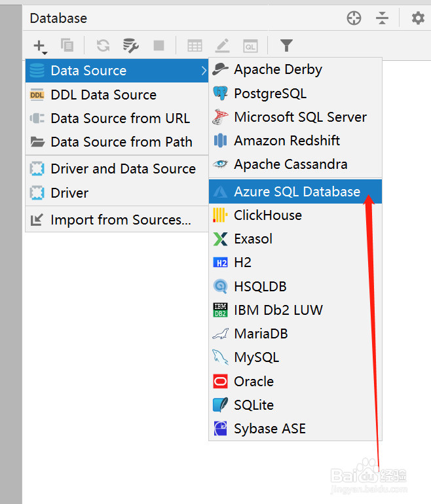Select ClickHouse data source
This screenshot has height=504, width=431.
coord(295,215)
